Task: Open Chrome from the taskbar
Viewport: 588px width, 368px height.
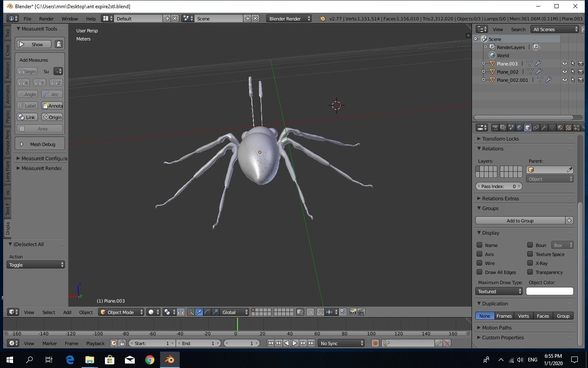Action: [150, 360]
